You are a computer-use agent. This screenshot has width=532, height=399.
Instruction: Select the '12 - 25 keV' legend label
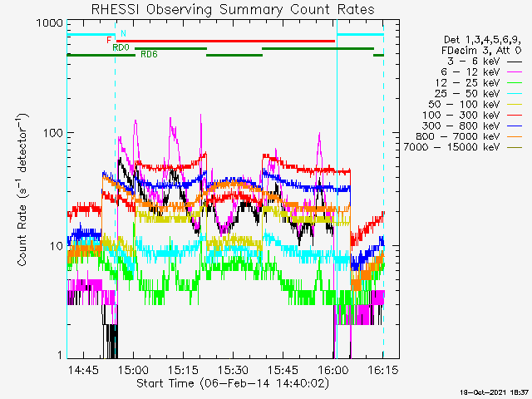pos(467,83)
